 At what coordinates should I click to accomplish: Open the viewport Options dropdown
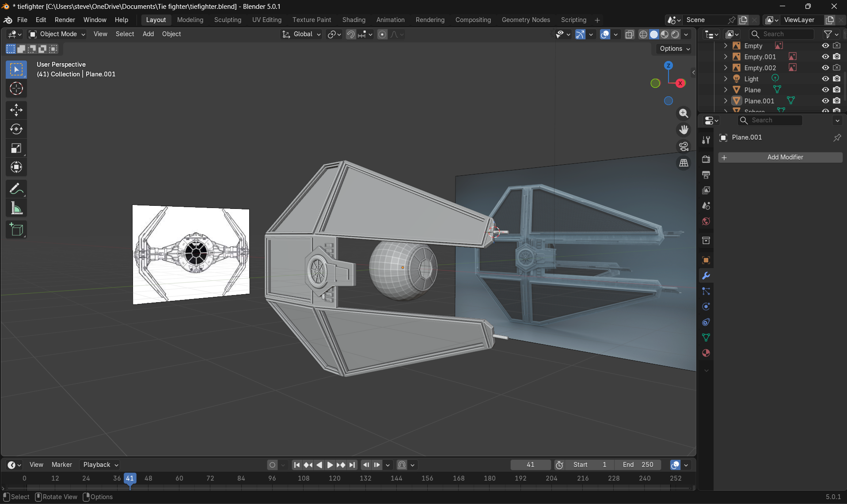coord(675,49)
